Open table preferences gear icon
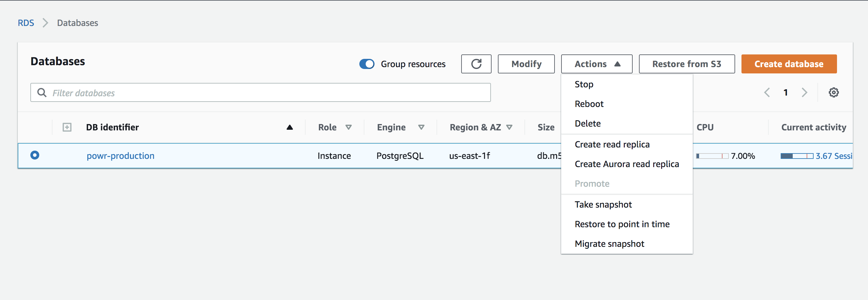The image size is (868, 300). tap(833, 92)
